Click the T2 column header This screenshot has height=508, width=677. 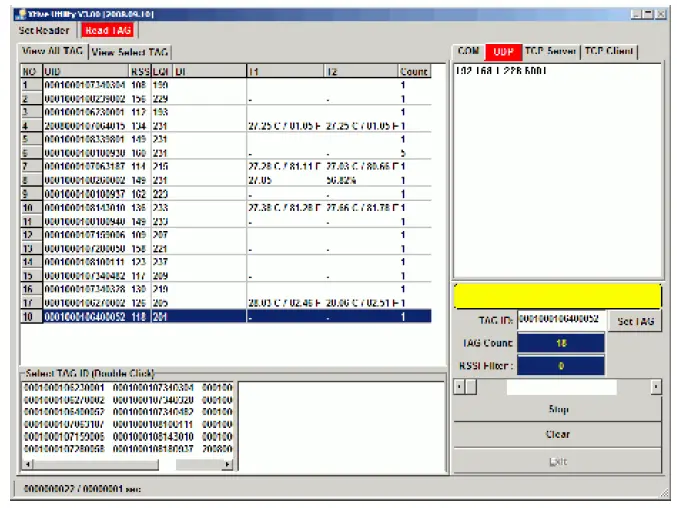coord(361,71)
